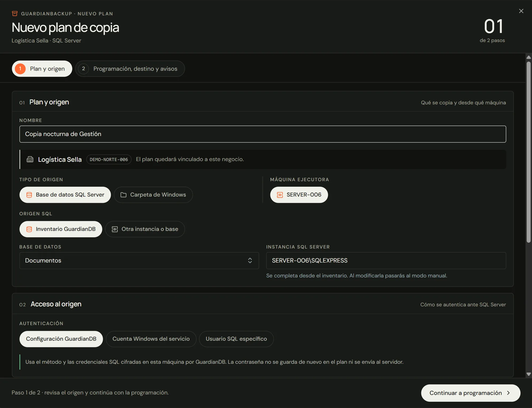532x408 pixels.
Task: Click the database icon in Inventario GuardianDB
Action: point(29,229)
